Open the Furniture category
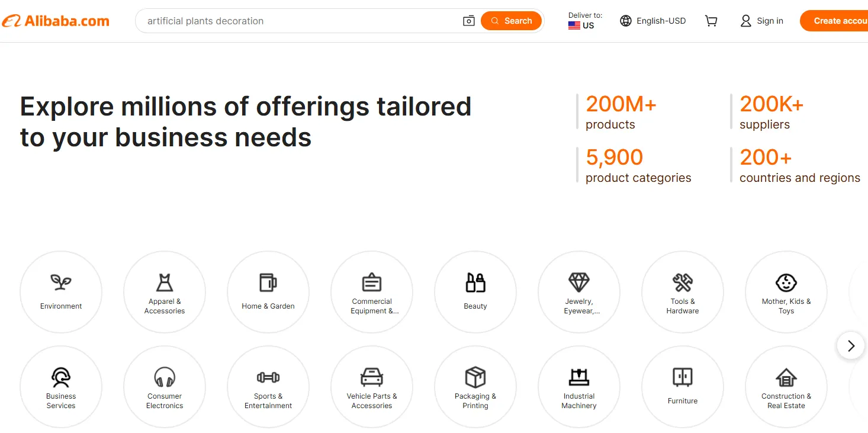868x433 pixels. 683,386
